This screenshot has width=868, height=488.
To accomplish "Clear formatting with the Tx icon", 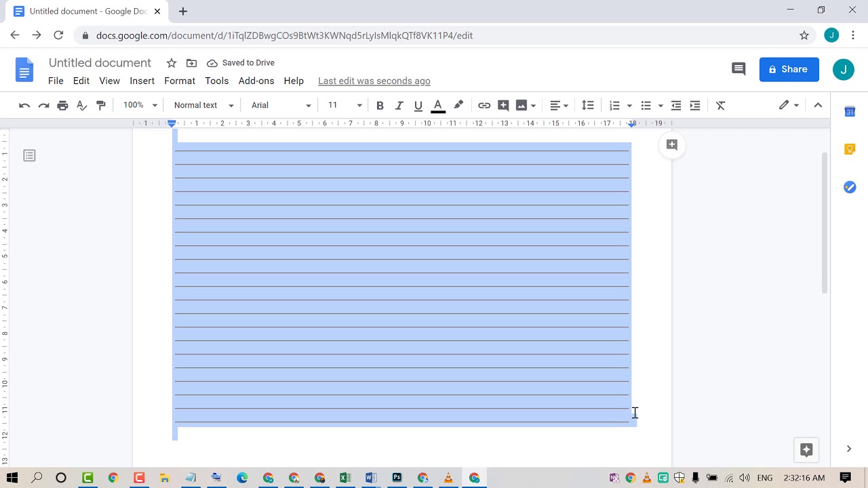I will [x=720, y=105].
